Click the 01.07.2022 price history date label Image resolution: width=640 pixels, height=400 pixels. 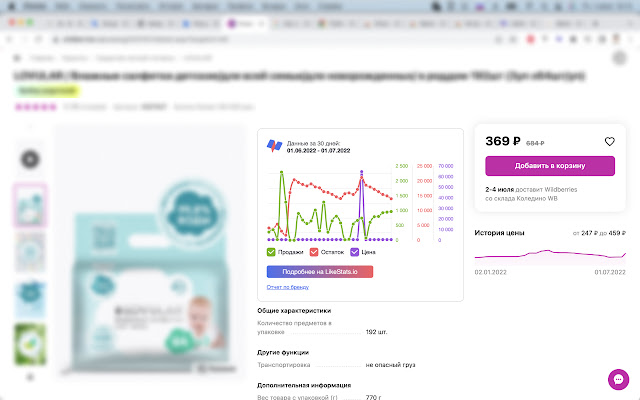[610, 272]
